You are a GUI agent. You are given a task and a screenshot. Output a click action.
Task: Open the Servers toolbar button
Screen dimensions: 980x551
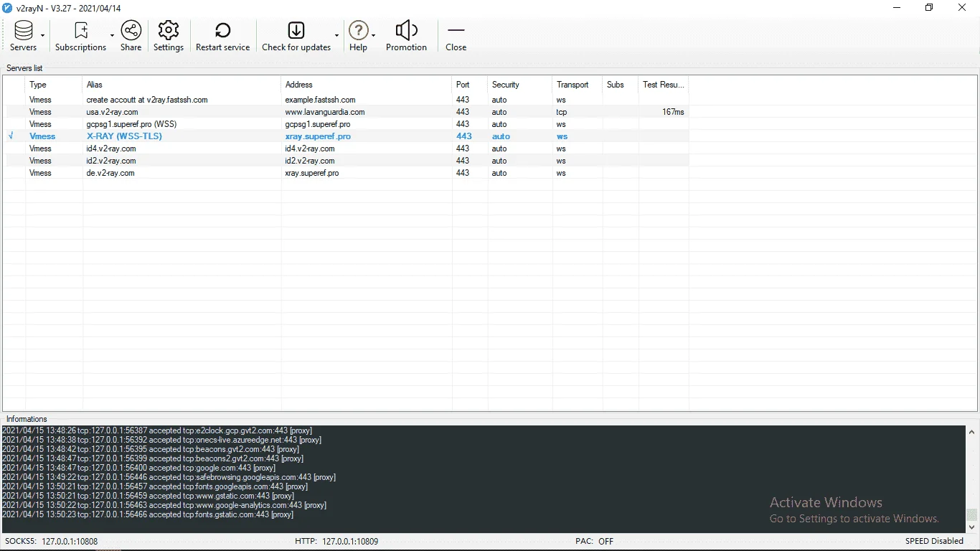pos(23,36)
